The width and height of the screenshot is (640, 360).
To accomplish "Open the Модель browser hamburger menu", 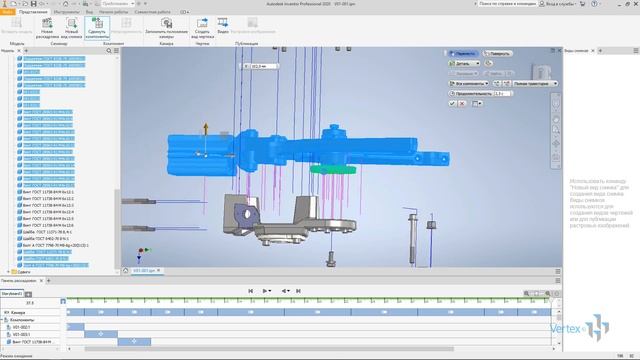I will click(x=116, y=51).
